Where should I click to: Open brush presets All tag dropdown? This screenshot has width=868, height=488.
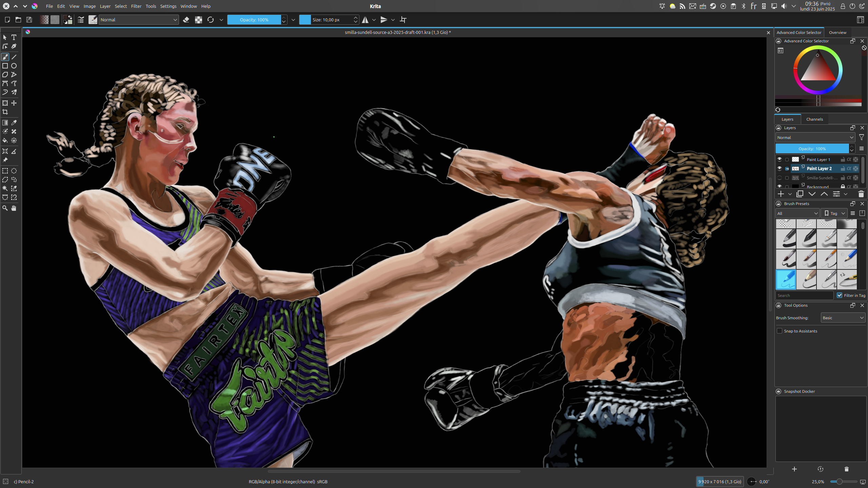(797, 213)
